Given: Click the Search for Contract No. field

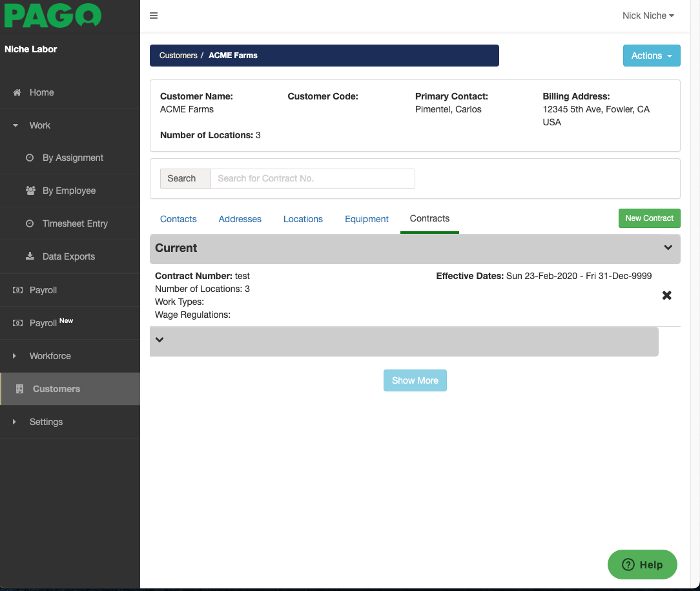Looking at the screenshot, I should click(x=313, y=178).
